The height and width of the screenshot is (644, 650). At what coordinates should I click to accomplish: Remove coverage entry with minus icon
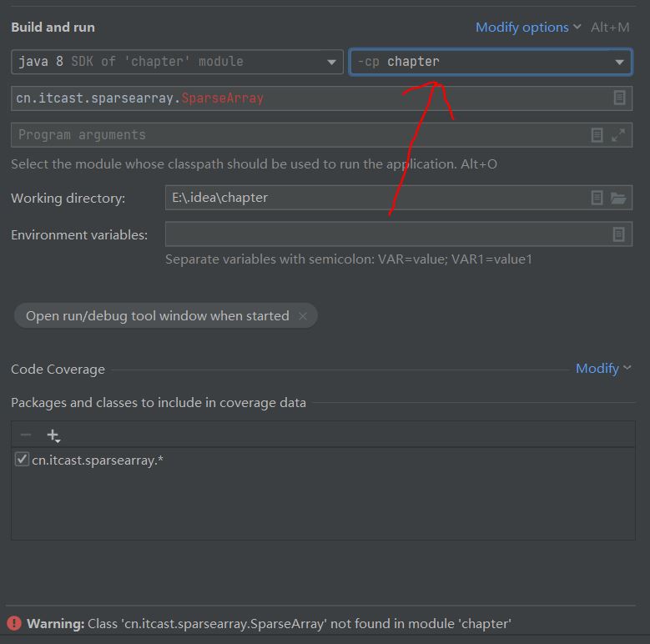(26, 435)
